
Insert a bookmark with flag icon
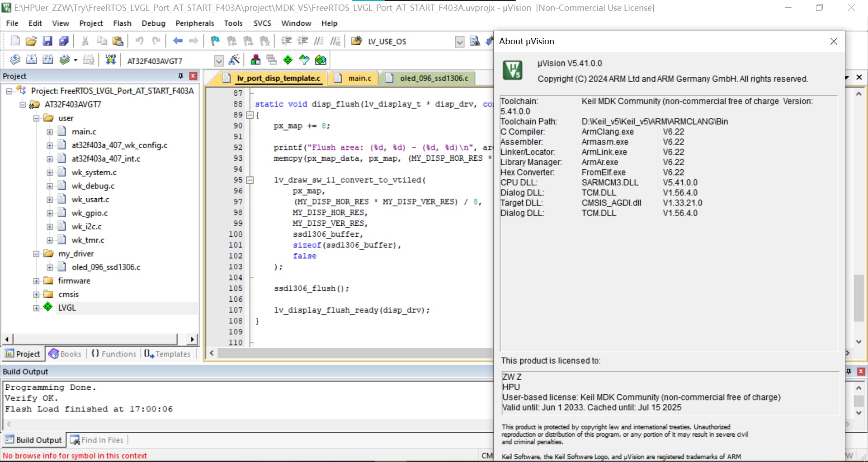tap(215, 41)
